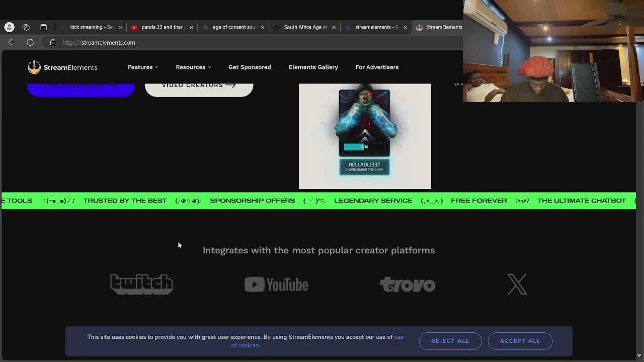644x362 pixels.
Task: Close the 'streamelements' search tab
Action: 405,27
